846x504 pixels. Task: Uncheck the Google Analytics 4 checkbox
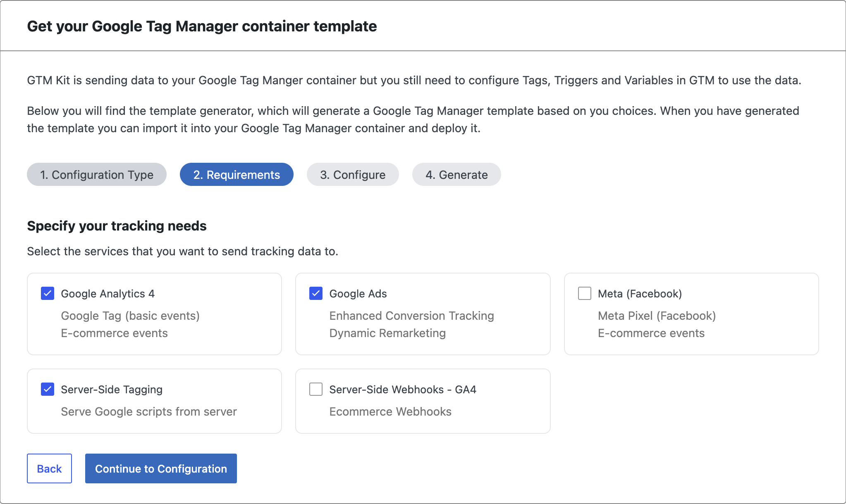tap(48, 293)
